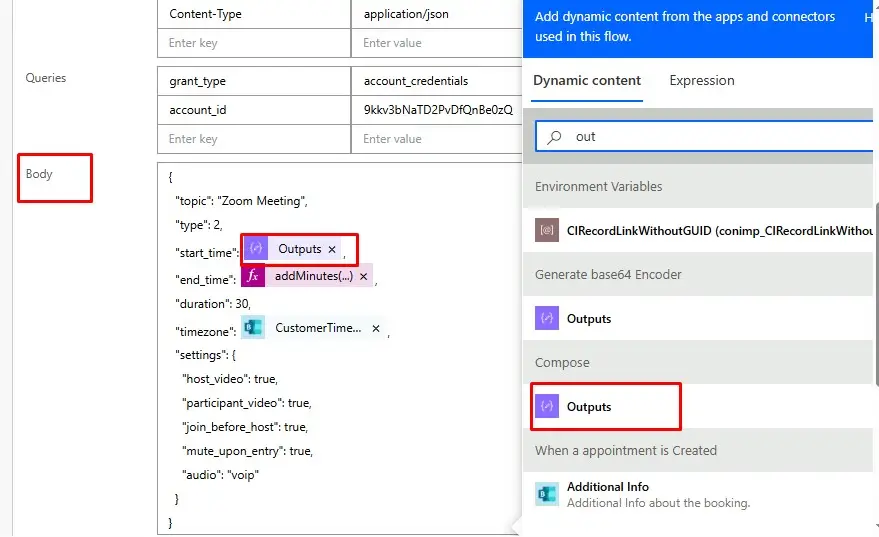
Task: Remove the addMinutes expression token
Action: tap(364, 276)
